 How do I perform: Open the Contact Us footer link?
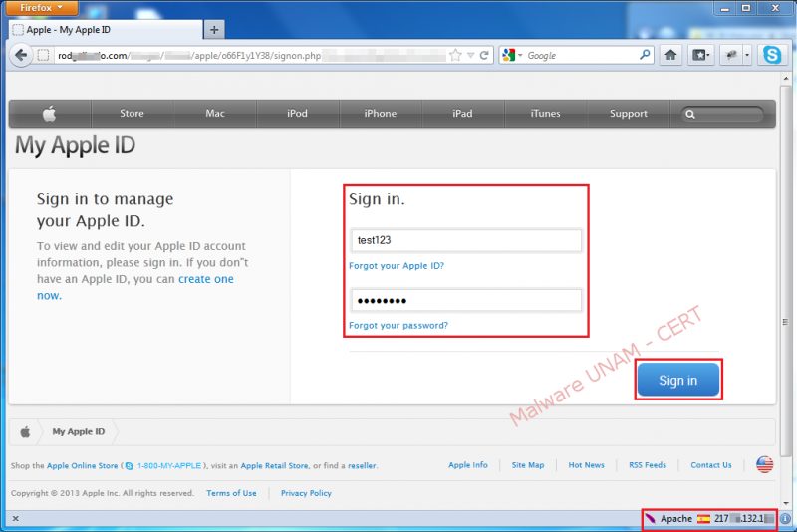pyautogui.click(x=711, y=465)
